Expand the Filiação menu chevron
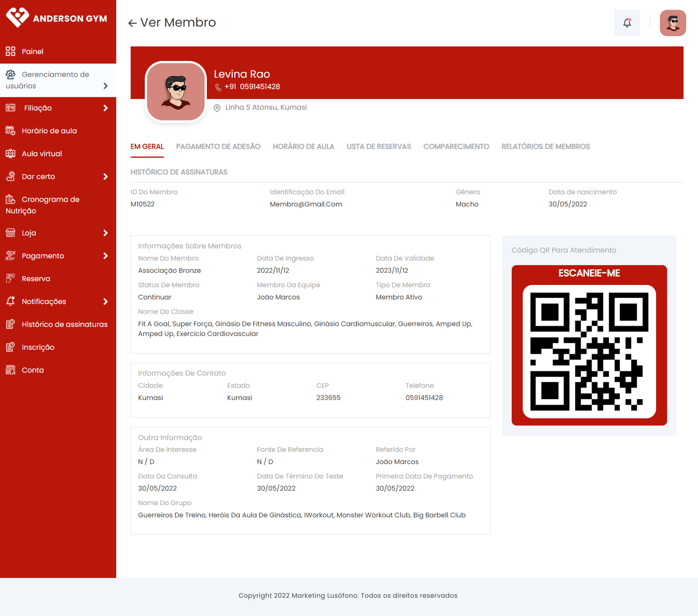 [105, 108]
